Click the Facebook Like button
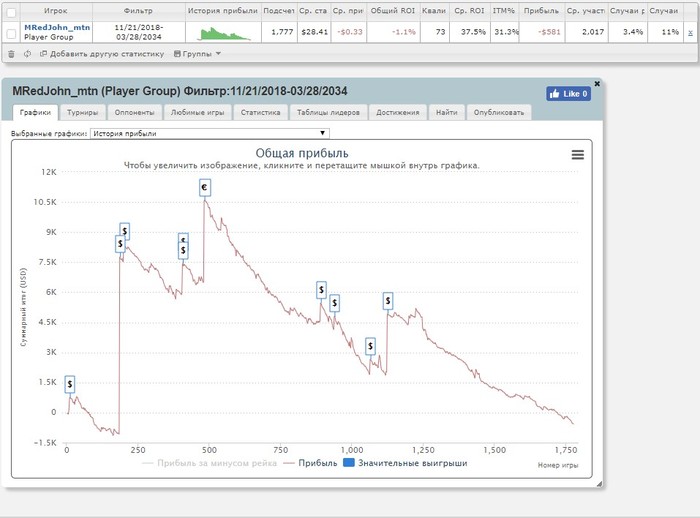This screenshot has width=700, height=518. [568, 94]
